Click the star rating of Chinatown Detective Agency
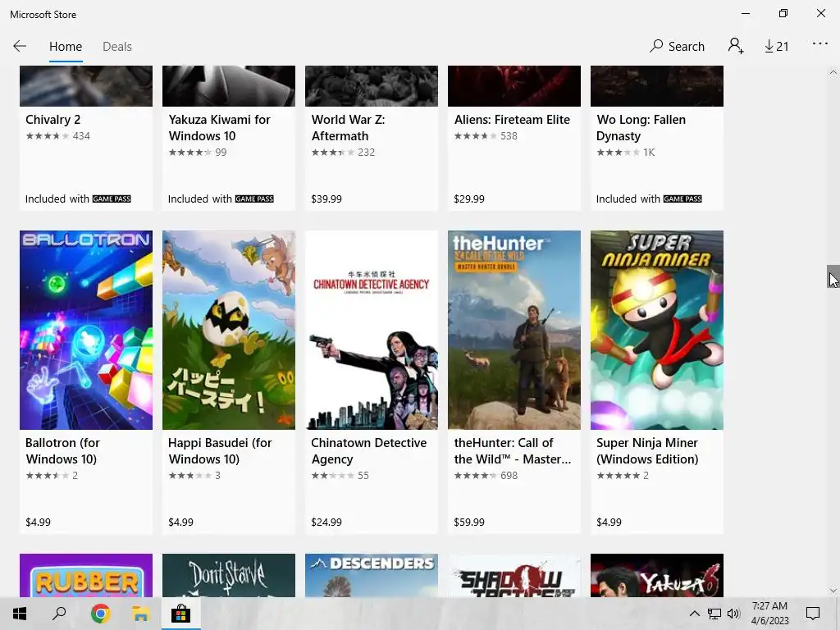 333,475
